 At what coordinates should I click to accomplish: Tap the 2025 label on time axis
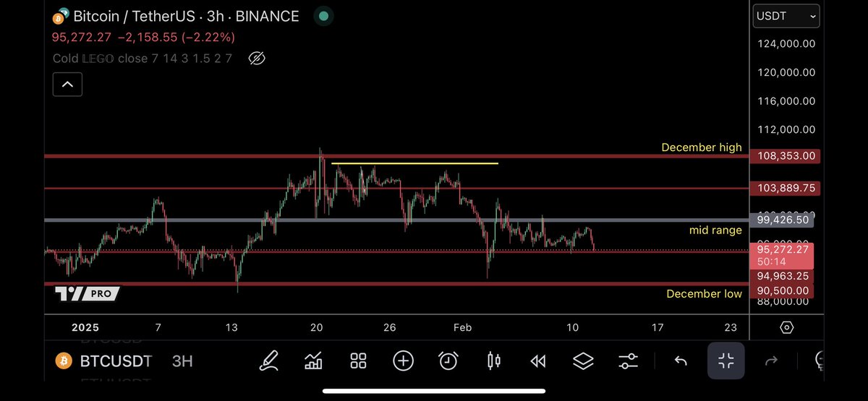coord(85,327)
